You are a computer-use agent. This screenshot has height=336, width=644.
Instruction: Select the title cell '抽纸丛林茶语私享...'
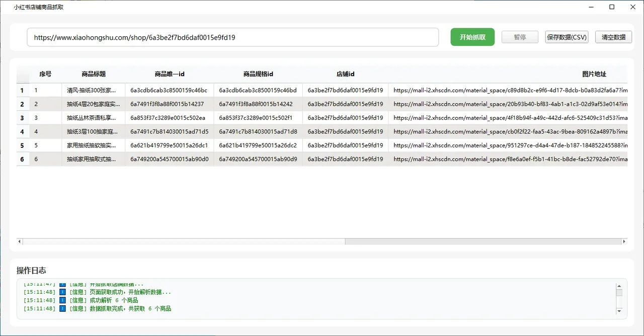(x=94, y=118)
